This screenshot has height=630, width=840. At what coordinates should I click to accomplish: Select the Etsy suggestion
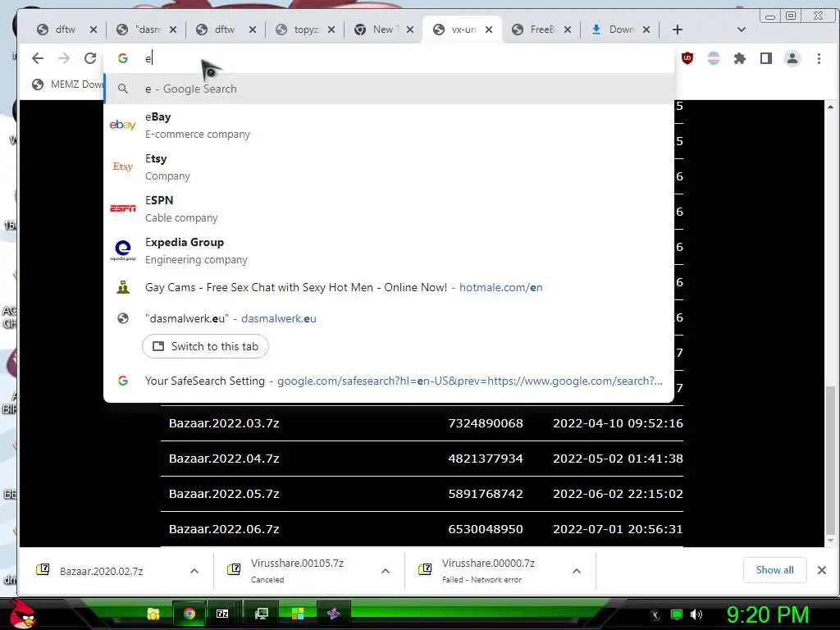[x=389, y=167]
